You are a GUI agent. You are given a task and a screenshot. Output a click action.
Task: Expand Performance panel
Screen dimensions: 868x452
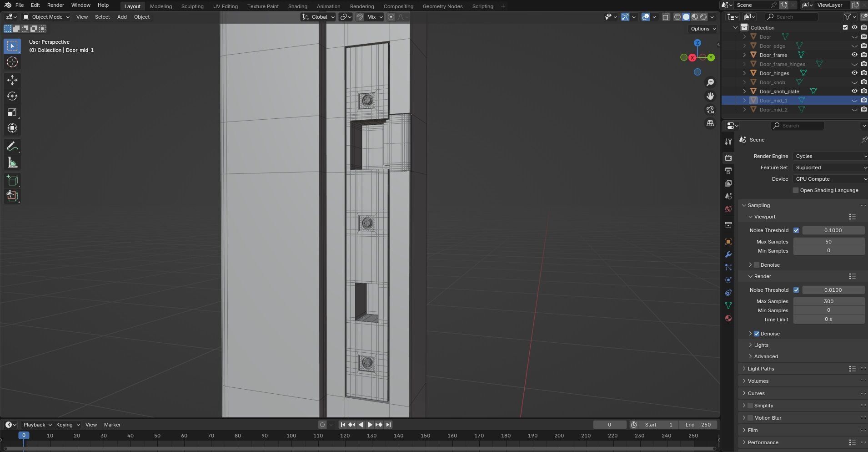[763, 442]
